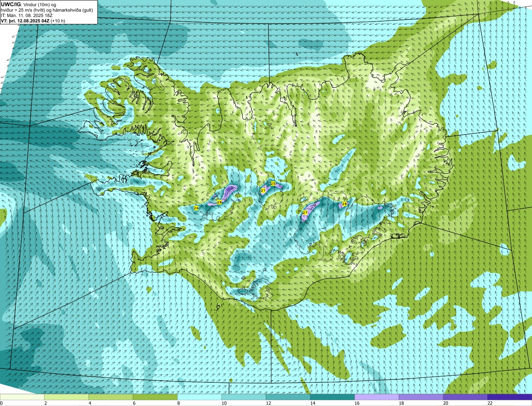Click the legend tick value 2

45,403
